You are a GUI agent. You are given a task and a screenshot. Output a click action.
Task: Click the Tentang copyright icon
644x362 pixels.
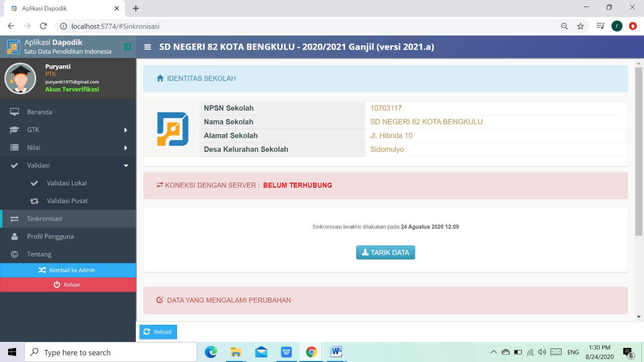15,254
